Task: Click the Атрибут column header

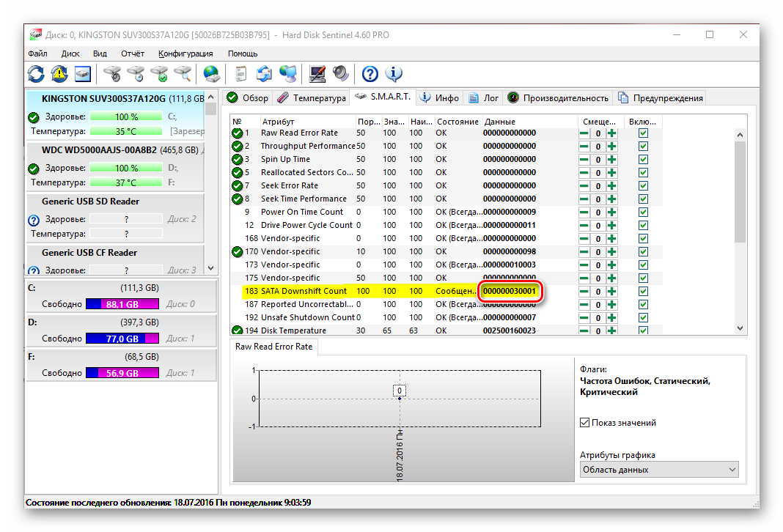Action: [x=306, y=121]
